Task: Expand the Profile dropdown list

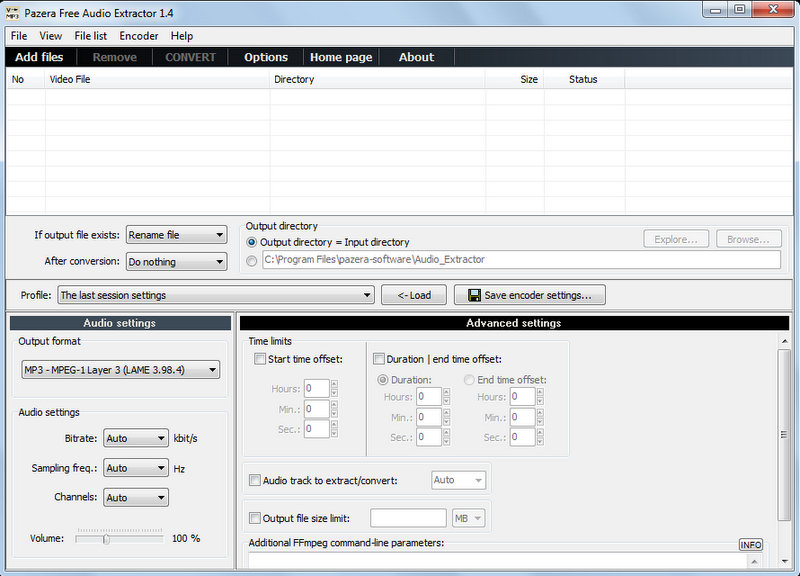Action: pyautogui.click(x=216, y=295)
